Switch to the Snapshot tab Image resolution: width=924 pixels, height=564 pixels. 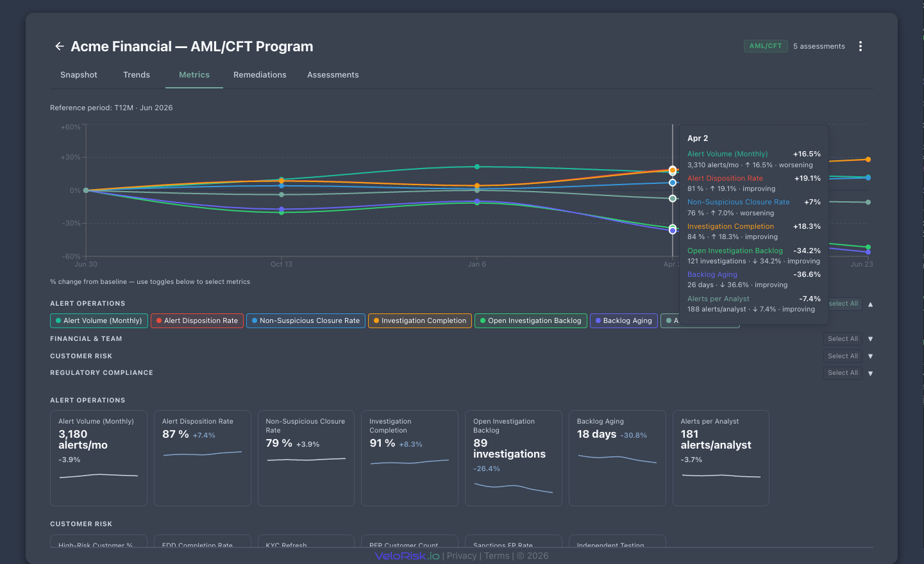click(x=79, y=75)
